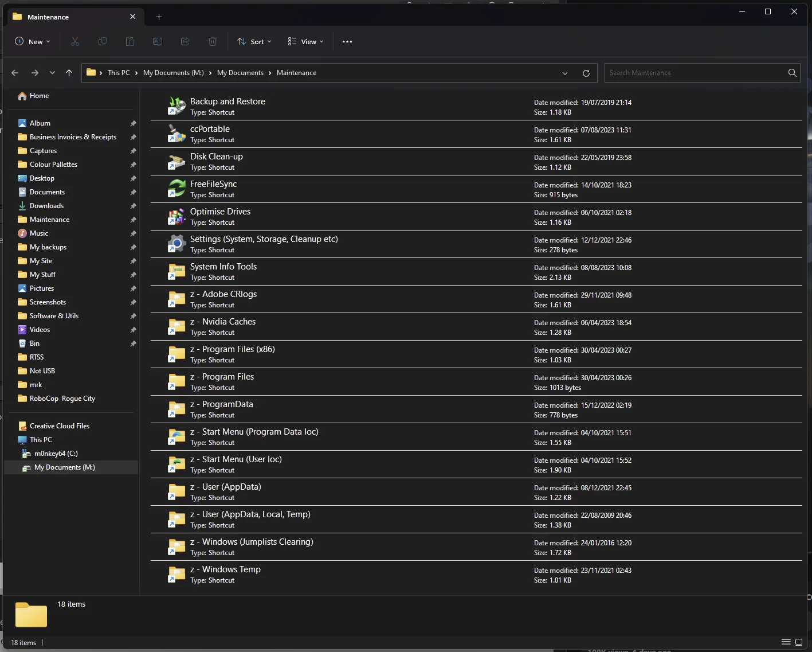
Task: Open the New dropdown menu
Action: (33, 41)
